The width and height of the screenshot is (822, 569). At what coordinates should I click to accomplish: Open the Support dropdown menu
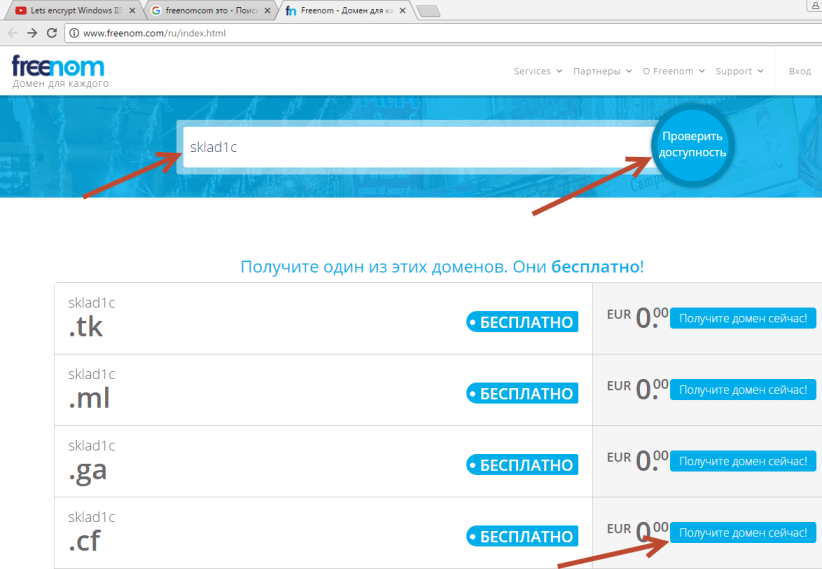coord(739,71)
